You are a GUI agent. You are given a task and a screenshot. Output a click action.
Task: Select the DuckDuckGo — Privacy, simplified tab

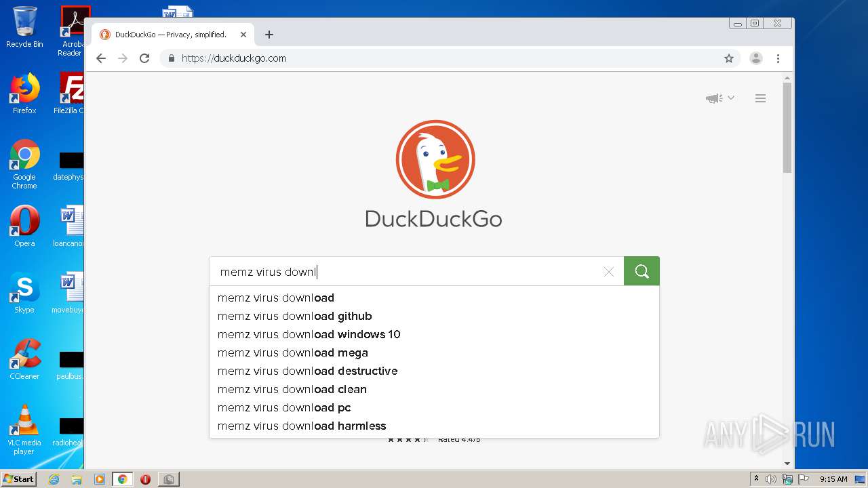click(x=173, y=35)
